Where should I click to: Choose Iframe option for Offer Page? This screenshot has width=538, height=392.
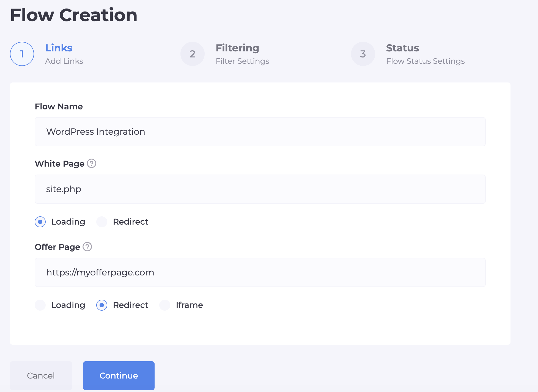click(165, 305)
